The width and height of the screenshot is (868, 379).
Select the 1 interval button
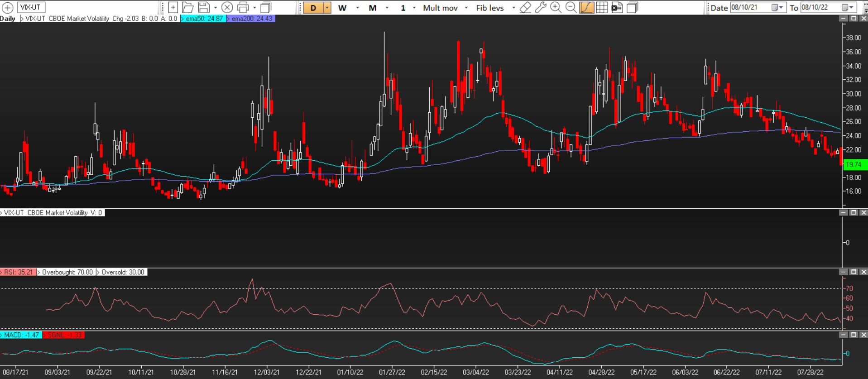(x=403, y=8)
